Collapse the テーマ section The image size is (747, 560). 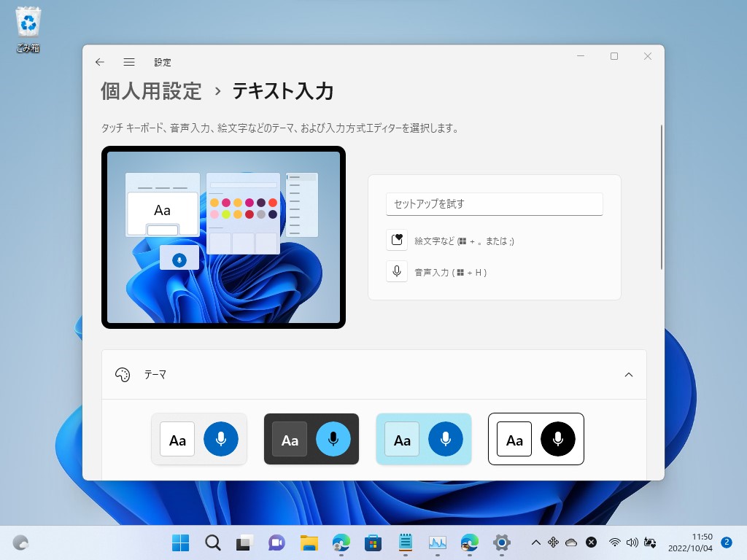tap(629, 374)
